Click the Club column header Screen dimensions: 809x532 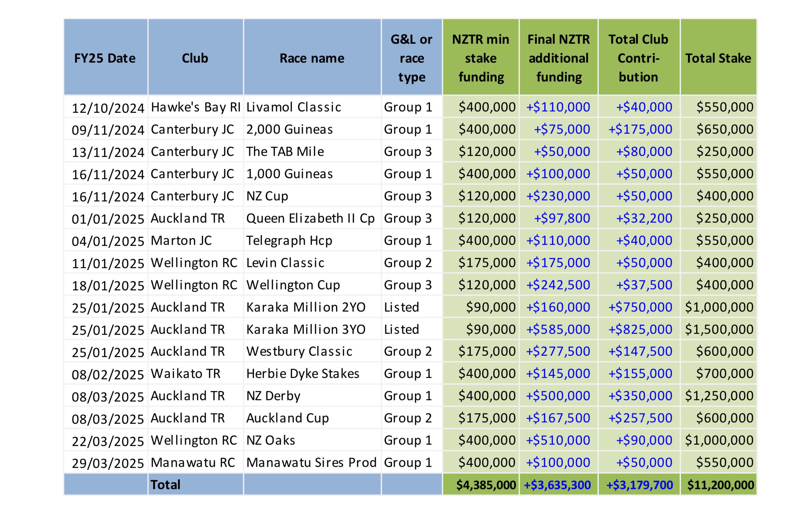(195, 58)
